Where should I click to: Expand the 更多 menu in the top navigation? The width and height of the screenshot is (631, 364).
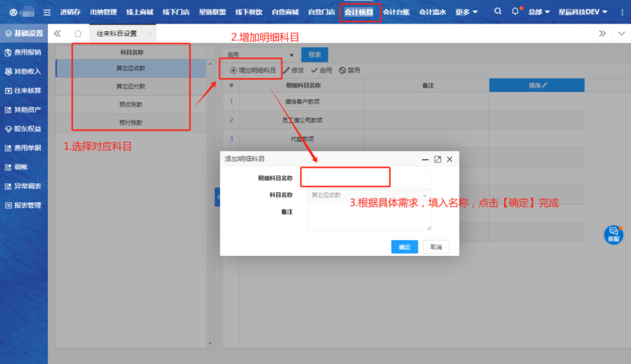[466, 12]
